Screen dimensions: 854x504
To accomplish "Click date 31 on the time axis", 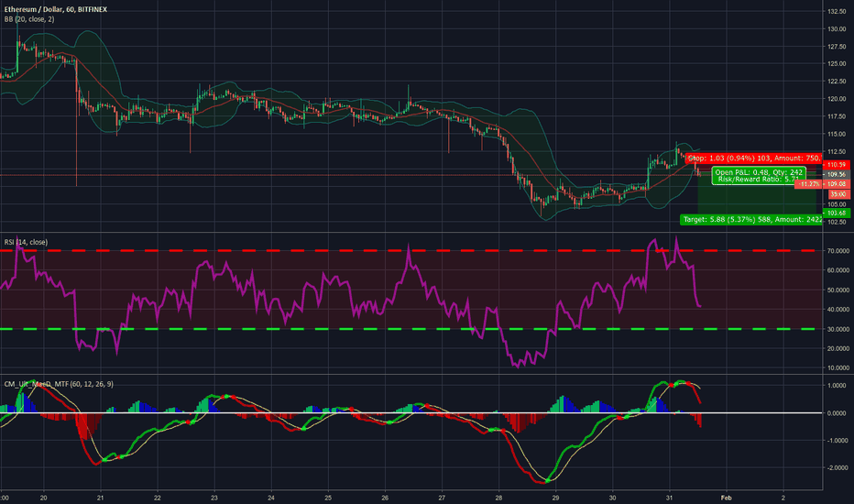I will 670,498.
